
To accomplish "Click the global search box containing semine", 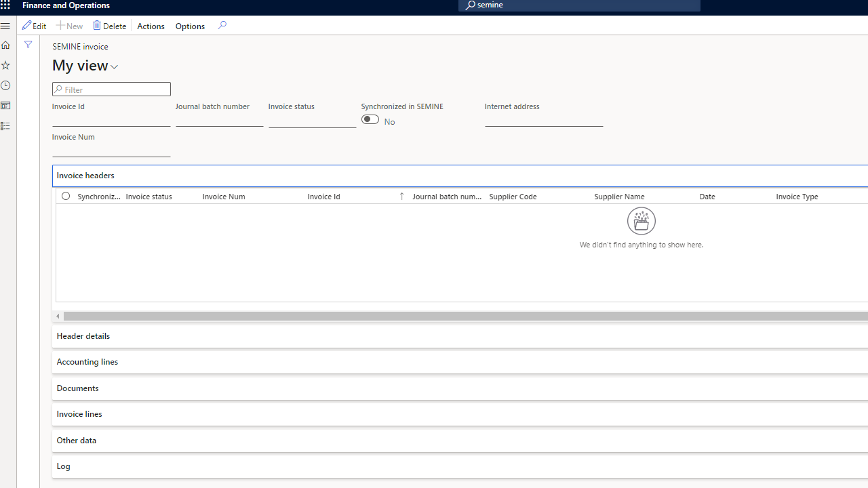I will coord(580,5).
